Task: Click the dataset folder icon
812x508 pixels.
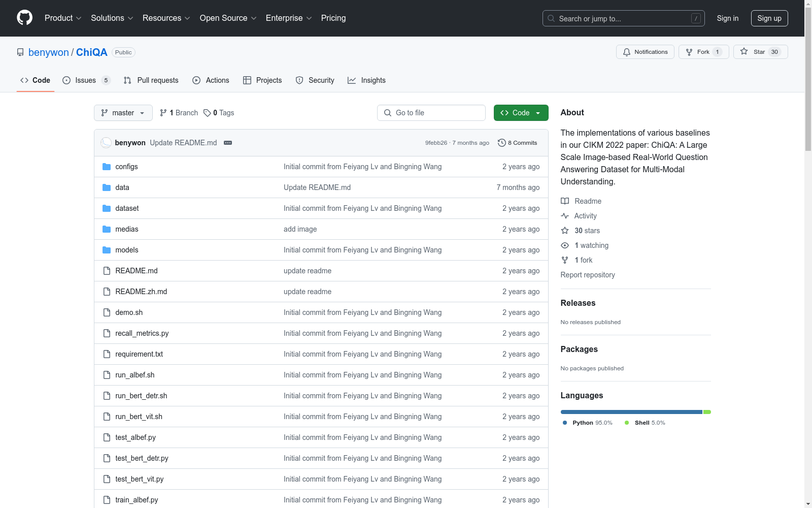Action: point(107,208)
